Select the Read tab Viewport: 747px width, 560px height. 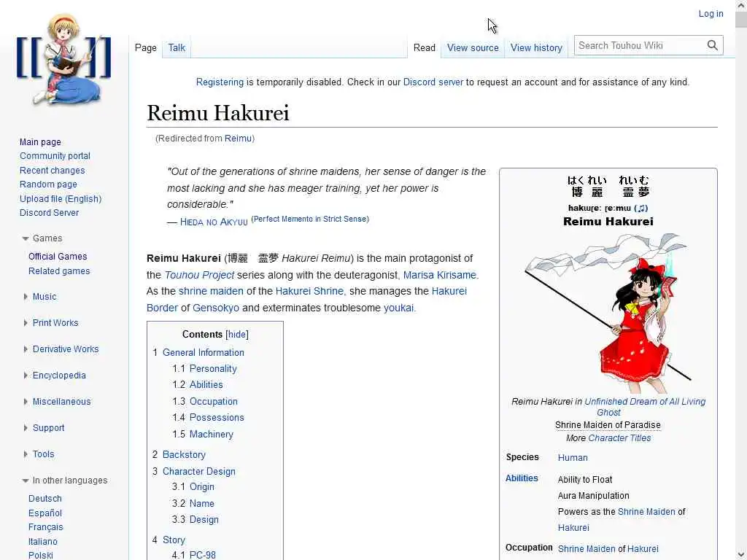coord(424,47)
